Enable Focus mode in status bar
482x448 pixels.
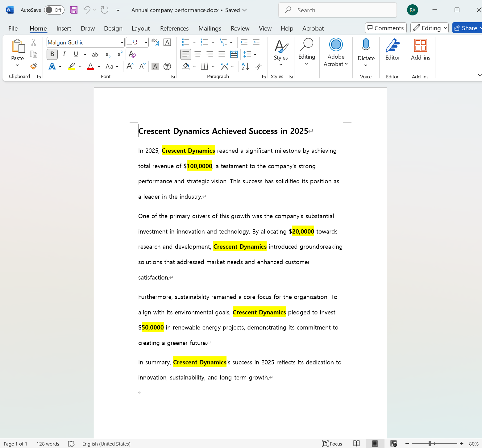pos(332,444)
